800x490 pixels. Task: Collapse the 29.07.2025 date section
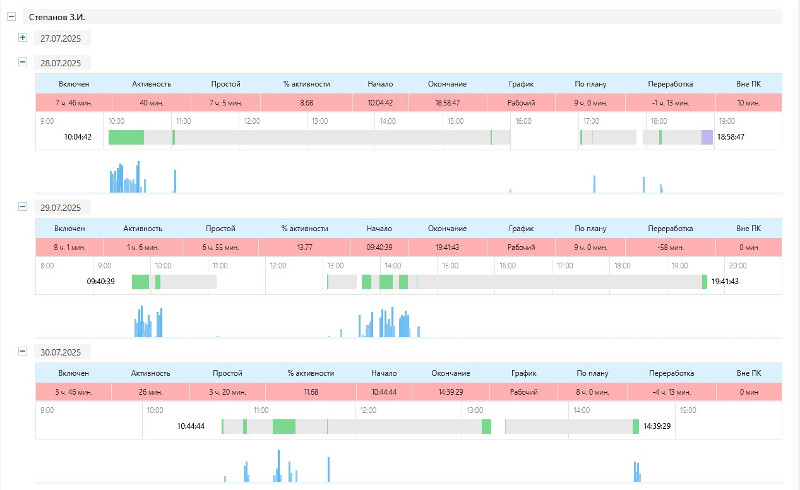click(23, 207)
